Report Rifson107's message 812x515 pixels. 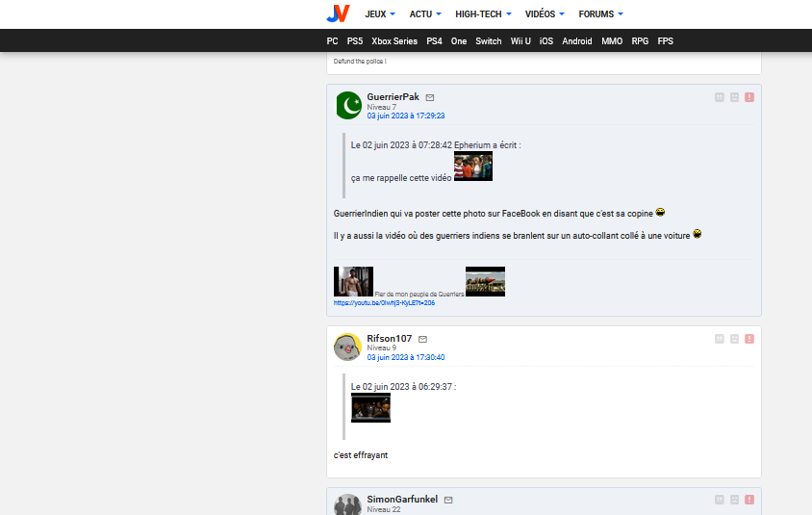tap(749, 339)
